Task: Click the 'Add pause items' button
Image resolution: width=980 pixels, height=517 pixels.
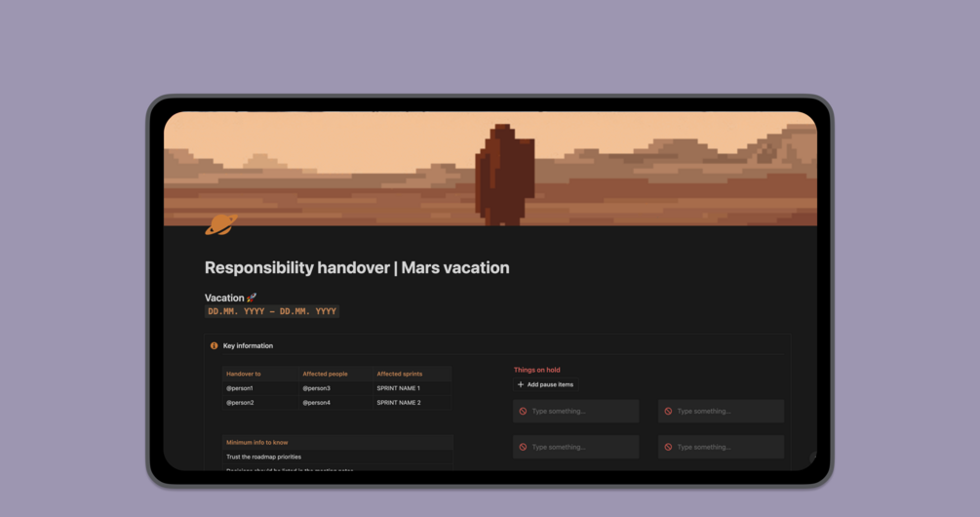Action: click(546, 384)
